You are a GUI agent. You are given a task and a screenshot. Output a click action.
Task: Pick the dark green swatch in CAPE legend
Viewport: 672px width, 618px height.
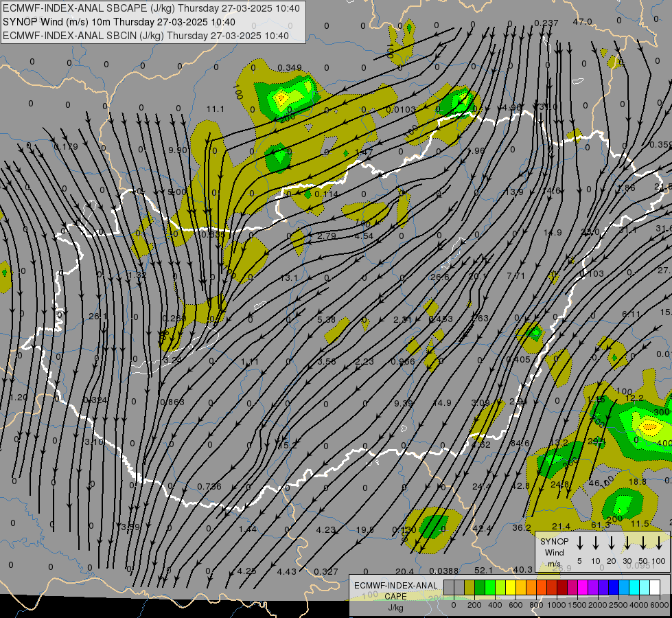coord(480,588)
